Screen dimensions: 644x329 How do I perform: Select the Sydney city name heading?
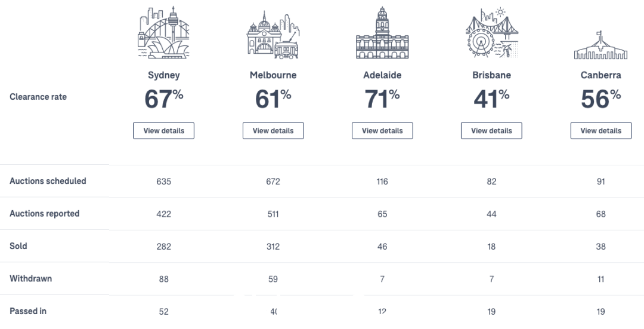click(164, 75)
